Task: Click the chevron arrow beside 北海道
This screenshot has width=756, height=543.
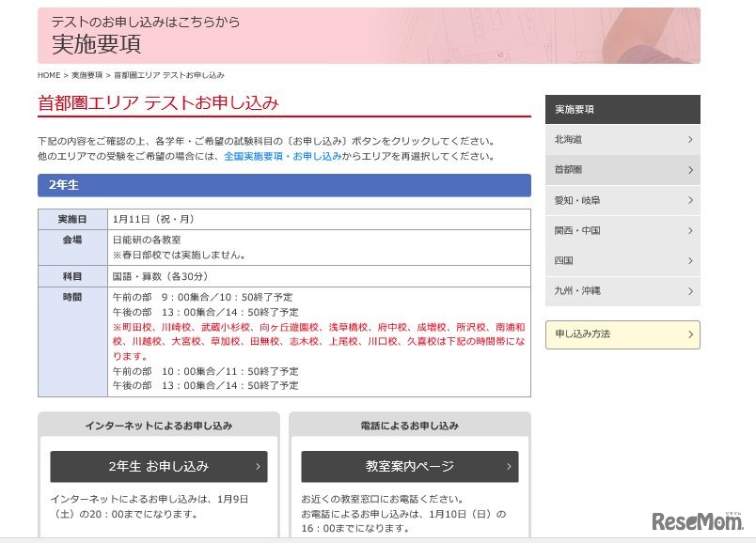Action: pyautogui.click(x=689, y=140)
